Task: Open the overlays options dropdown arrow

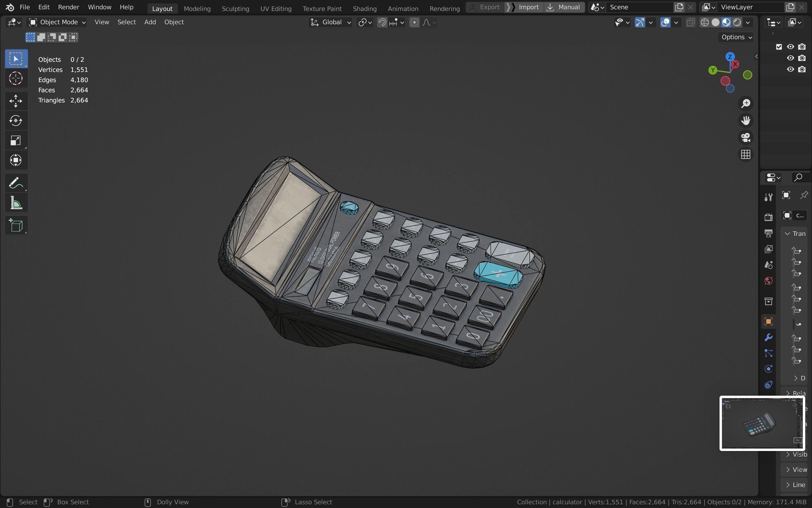Action: click(x=676, y=23)
